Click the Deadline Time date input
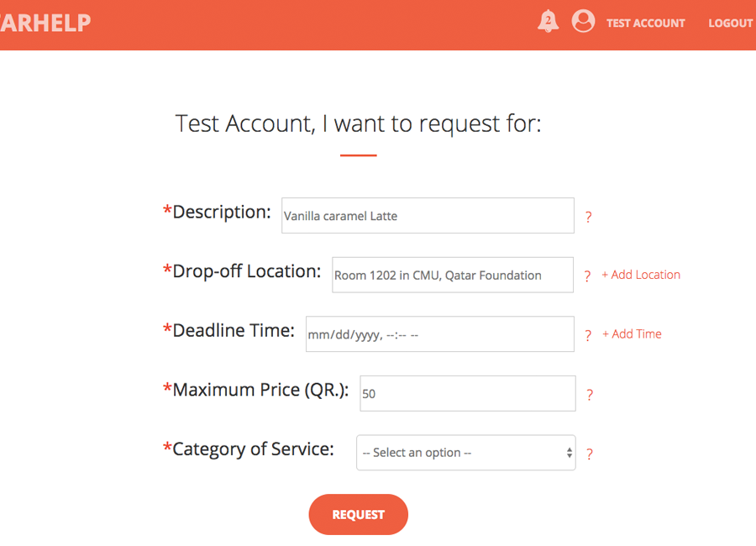756x546 pixels. [439, 334]
